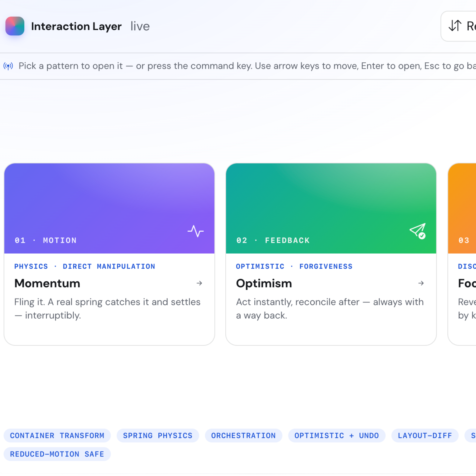
Task: Click the arrow next to Momentum
Action: pyautogui.click(x=199, y=283)
